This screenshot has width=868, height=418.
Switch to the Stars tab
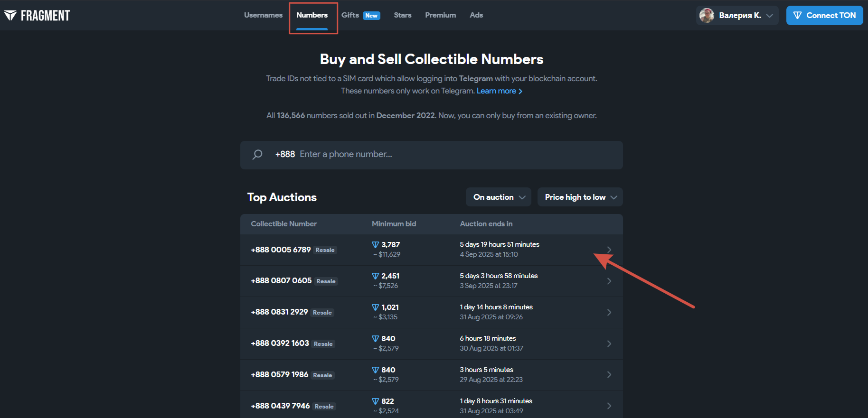403,15
